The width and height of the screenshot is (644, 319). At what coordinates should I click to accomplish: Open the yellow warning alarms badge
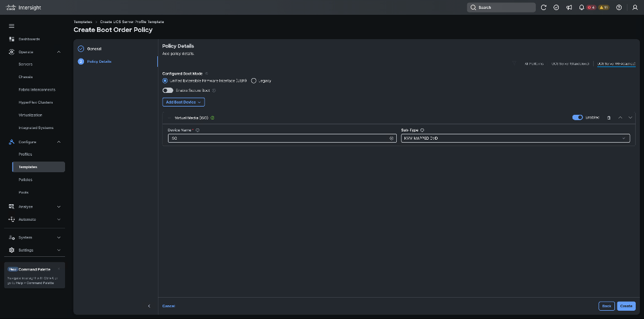coord(604,8)
